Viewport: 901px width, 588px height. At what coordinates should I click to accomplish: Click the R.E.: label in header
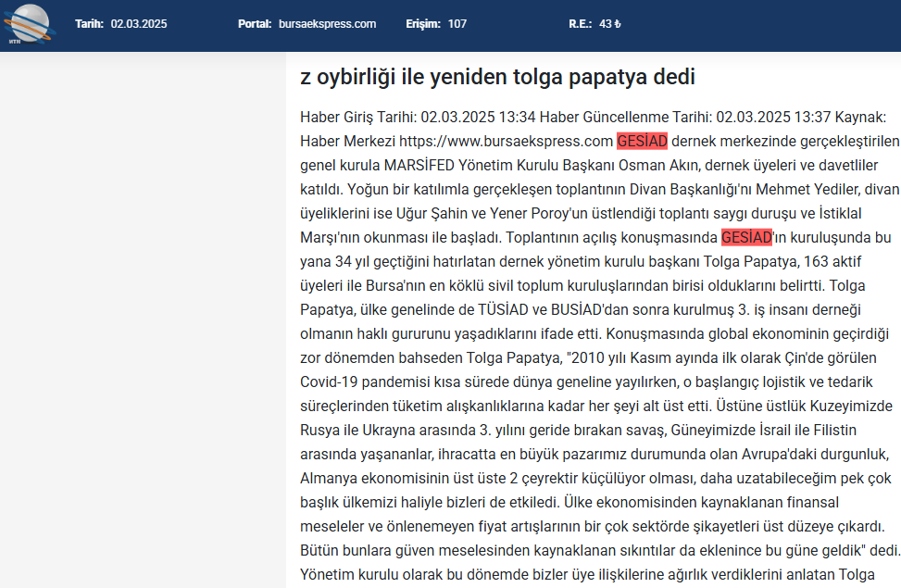pos(581,24)
